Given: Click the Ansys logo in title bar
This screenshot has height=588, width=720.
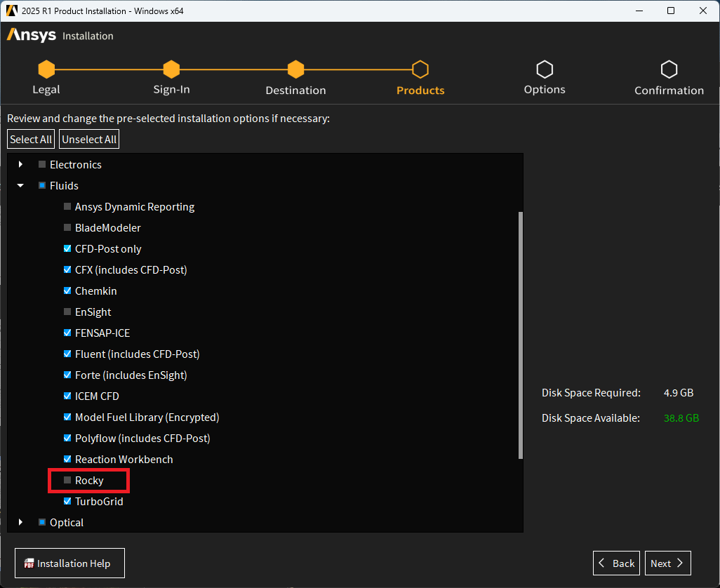Looking at the screenshot, I should pyautogui.click(x=11, y=11).
